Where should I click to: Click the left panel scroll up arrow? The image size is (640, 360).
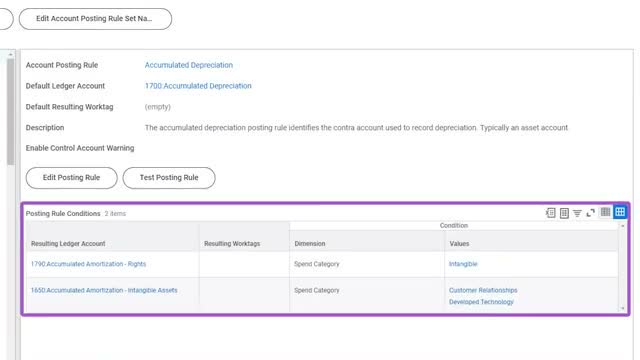11,54
